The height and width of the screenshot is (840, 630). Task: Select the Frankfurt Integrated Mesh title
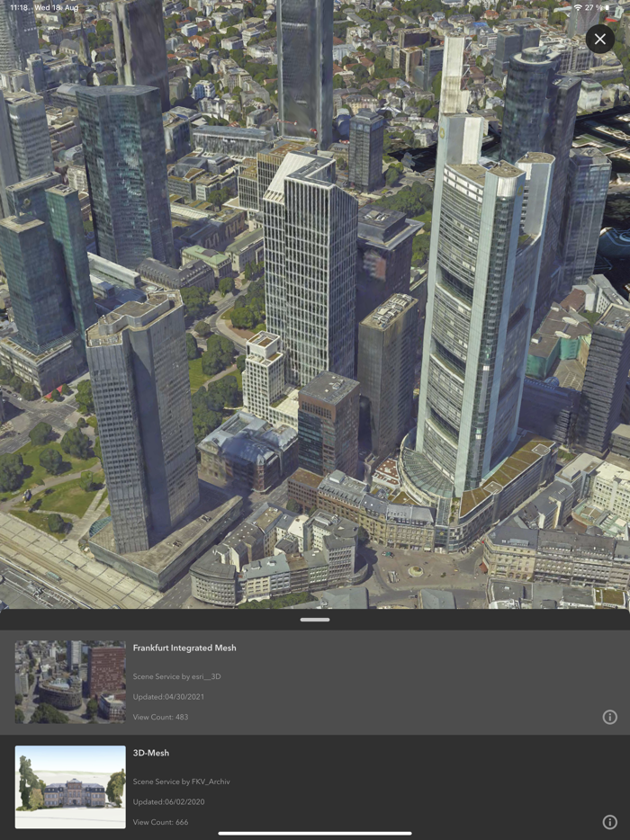[x=184, y=648]
